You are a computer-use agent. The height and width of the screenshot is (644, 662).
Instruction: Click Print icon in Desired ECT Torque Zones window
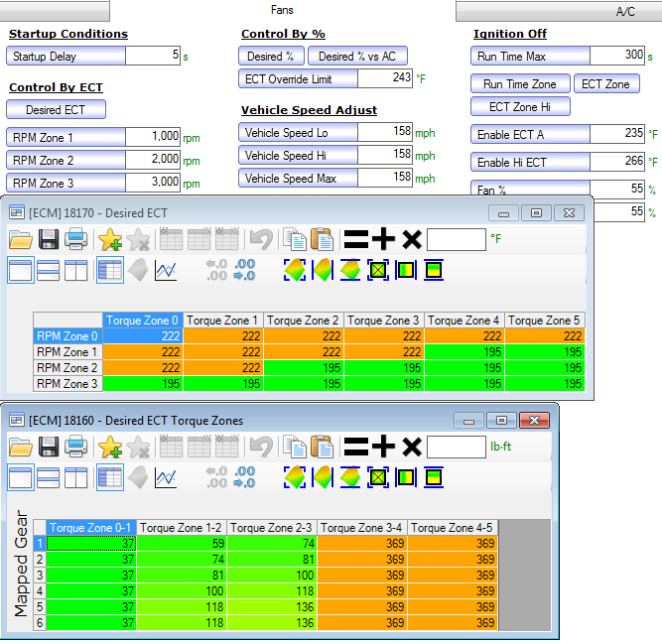(x=75, y=447)
